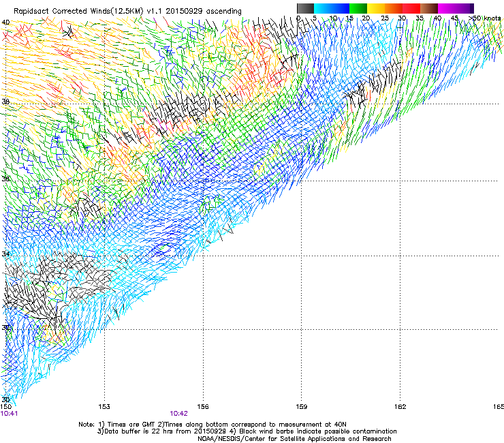
Task: Click the brown 35-40 knots legend segment
Action: [x=429, y=8]
